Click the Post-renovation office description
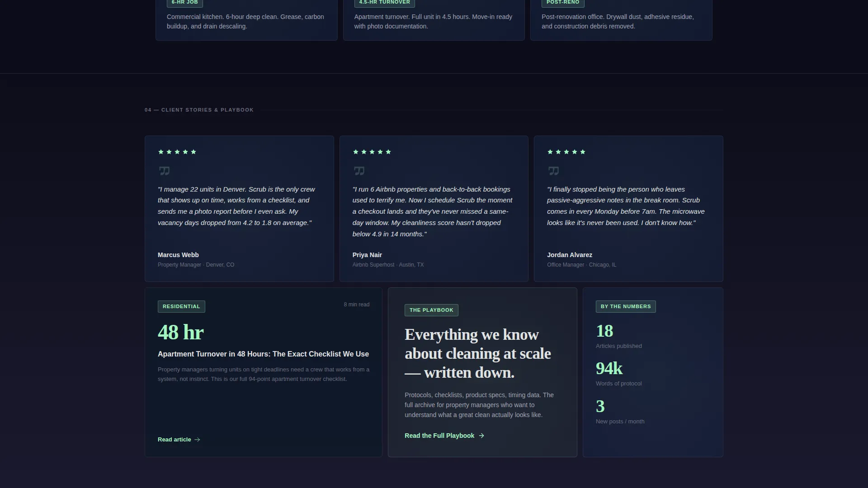The image size is (868, 488). point(618,21)
